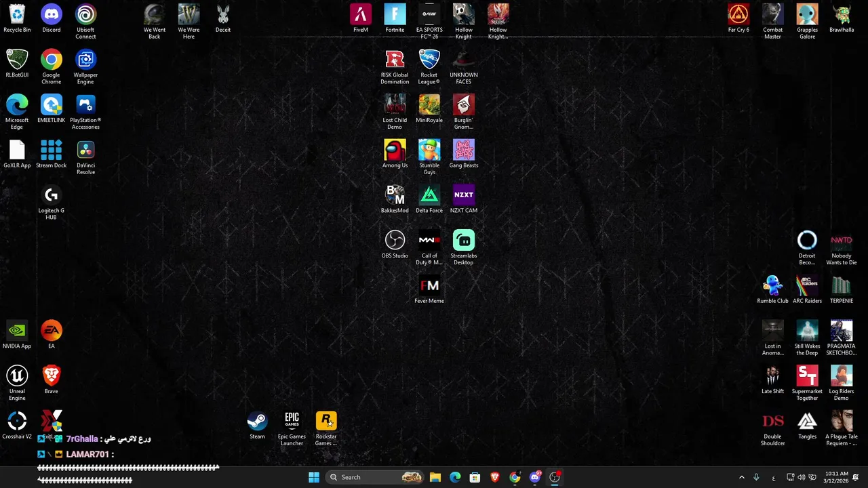868x488 pixels.
Task: Show hidden system tray icons
Action: (x=741, y=477)
